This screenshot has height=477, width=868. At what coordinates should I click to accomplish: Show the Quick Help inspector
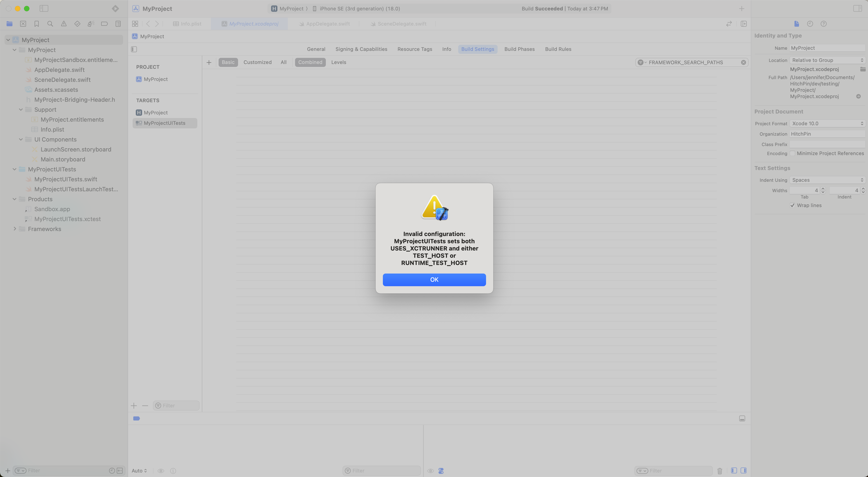coord(823,24)
